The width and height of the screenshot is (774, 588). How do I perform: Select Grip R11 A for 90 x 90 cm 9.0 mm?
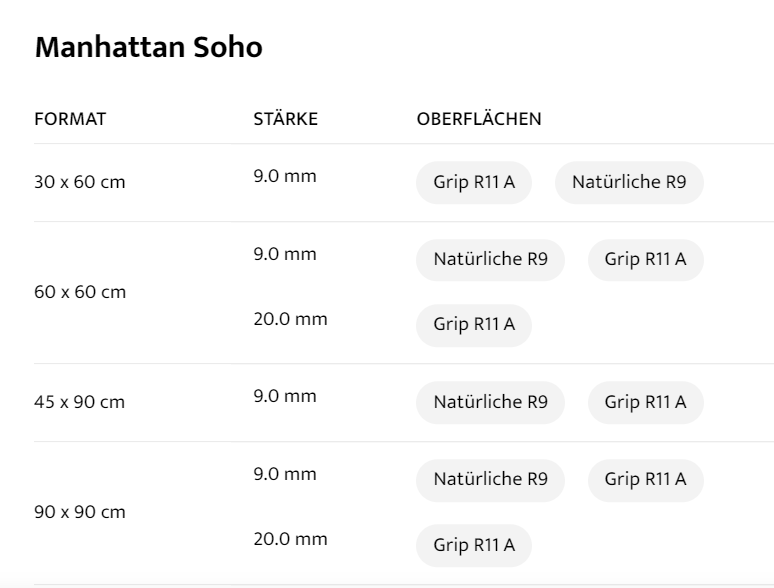pyautogui.click(x=645, y=480)
